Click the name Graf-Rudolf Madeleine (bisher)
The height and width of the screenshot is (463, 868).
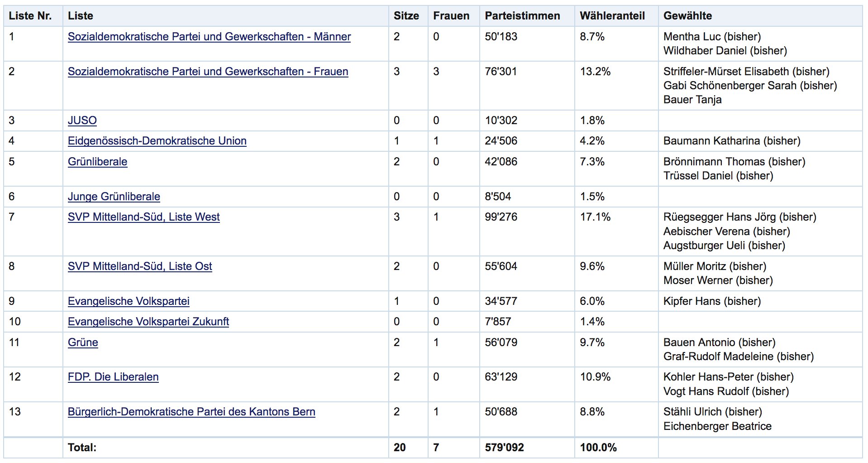pyautogui.click(x=739, y=357)
